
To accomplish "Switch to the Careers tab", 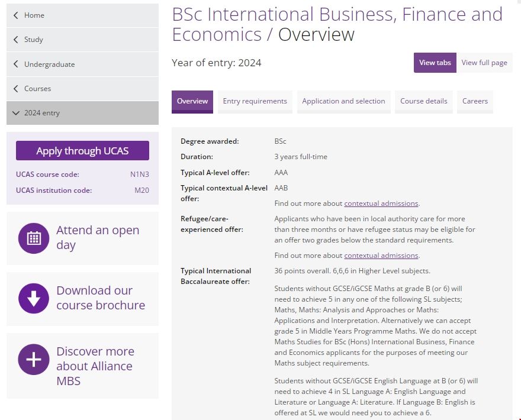I will click(x=475, y=101).
